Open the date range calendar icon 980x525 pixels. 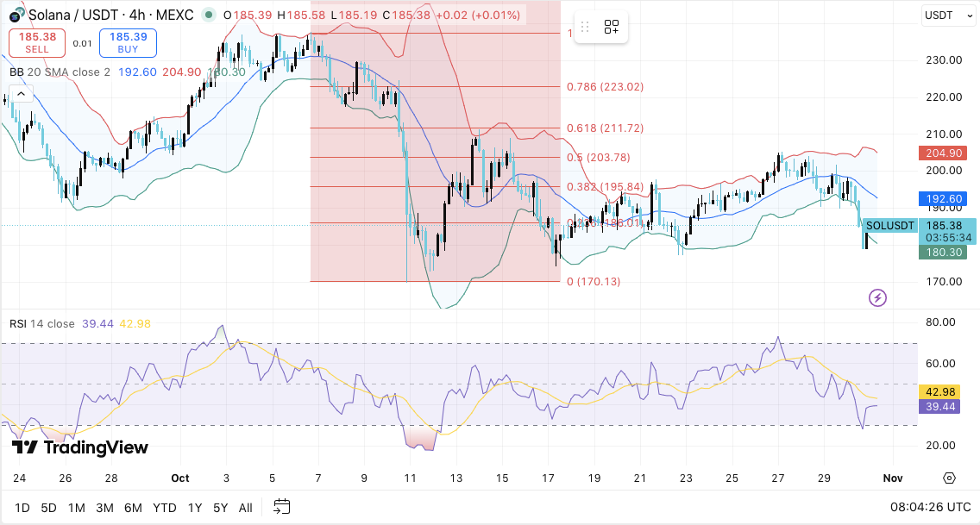coord(282,507)
